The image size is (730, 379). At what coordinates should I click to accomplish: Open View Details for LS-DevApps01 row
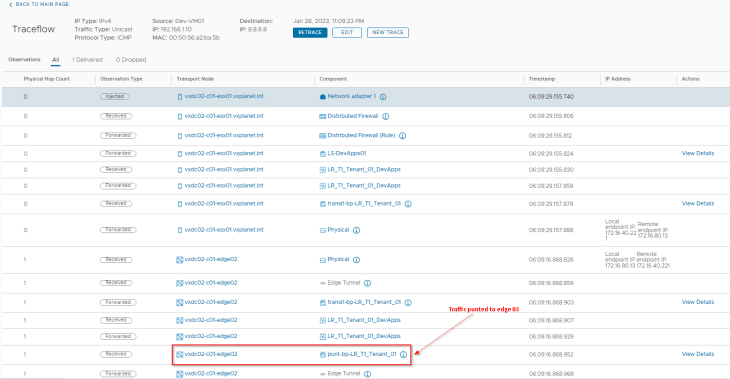[697, 153]
